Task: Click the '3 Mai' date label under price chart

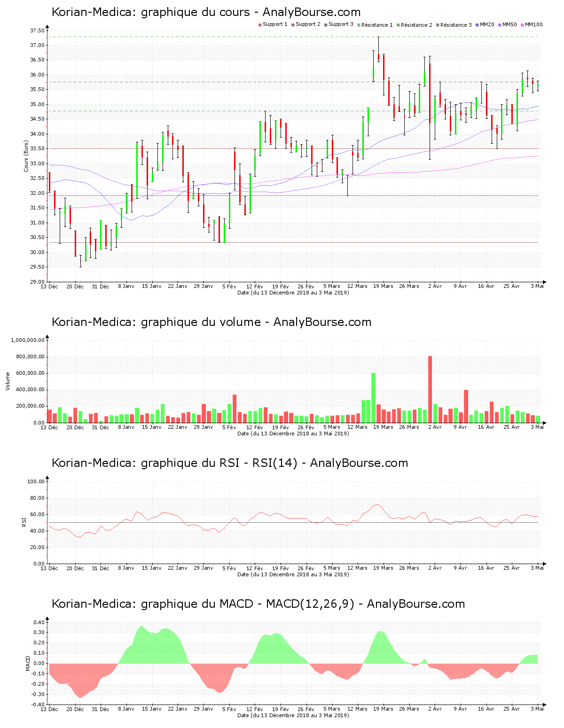Action: click(537, 287)
